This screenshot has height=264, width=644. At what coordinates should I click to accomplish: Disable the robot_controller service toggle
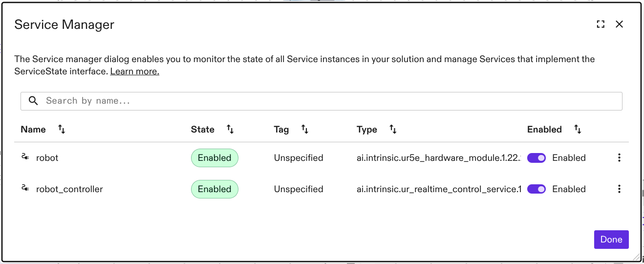pos(537,189)
